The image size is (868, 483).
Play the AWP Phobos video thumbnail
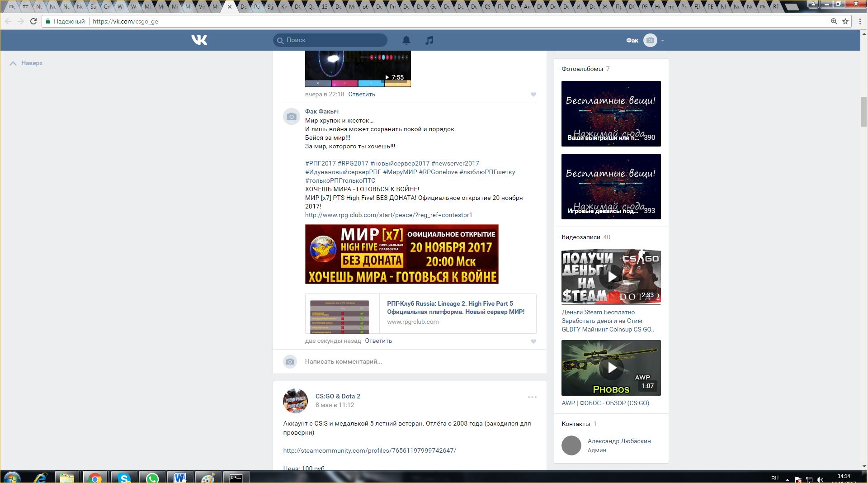(611, 368)
